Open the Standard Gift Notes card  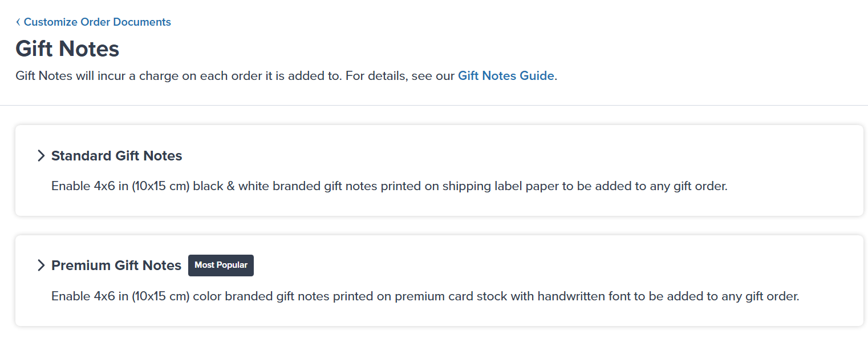tap(433, 170)
